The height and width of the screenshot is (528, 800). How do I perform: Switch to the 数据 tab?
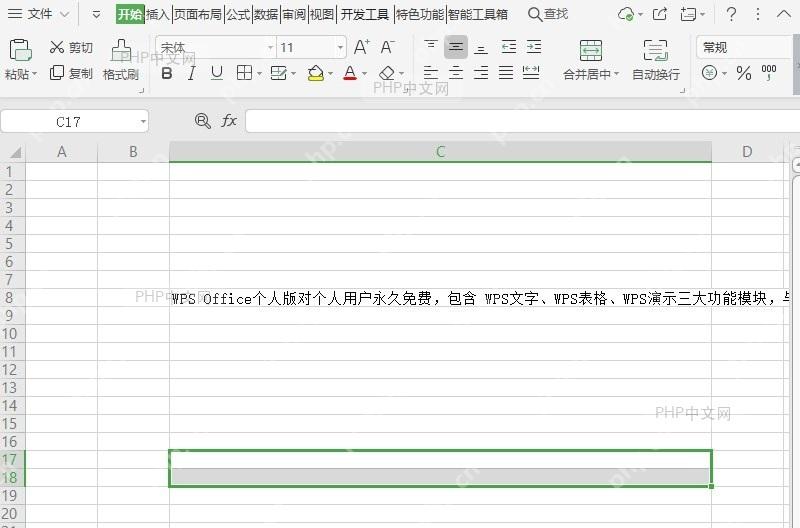[266, 14]
